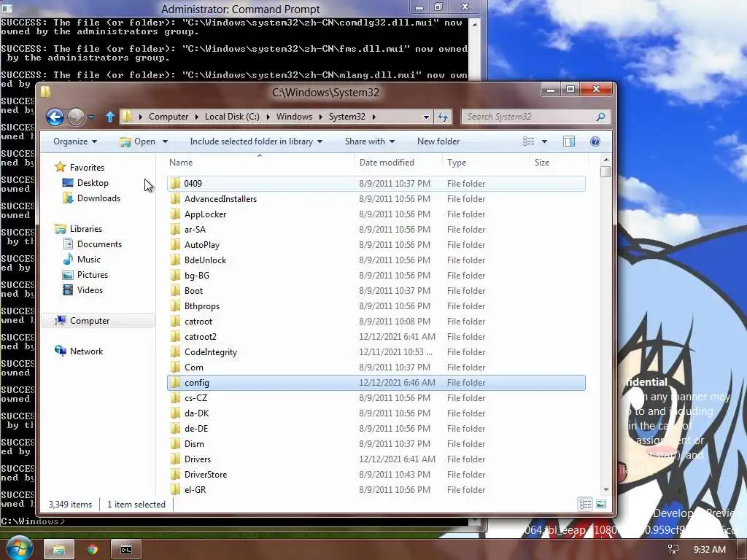This screenshot has height=560, width=747.
Task: Sort by the Name column header
Action: click(x=260, y=163)
